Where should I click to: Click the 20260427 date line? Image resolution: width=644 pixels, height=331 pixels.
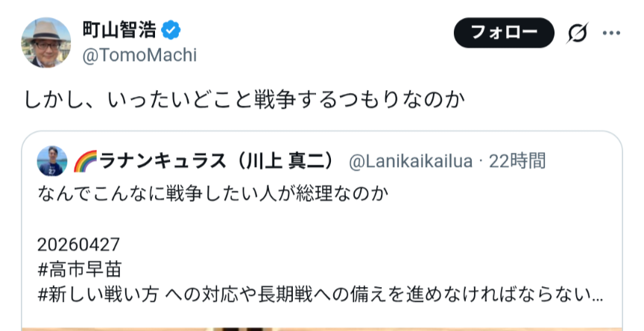(x=78, y=244)
